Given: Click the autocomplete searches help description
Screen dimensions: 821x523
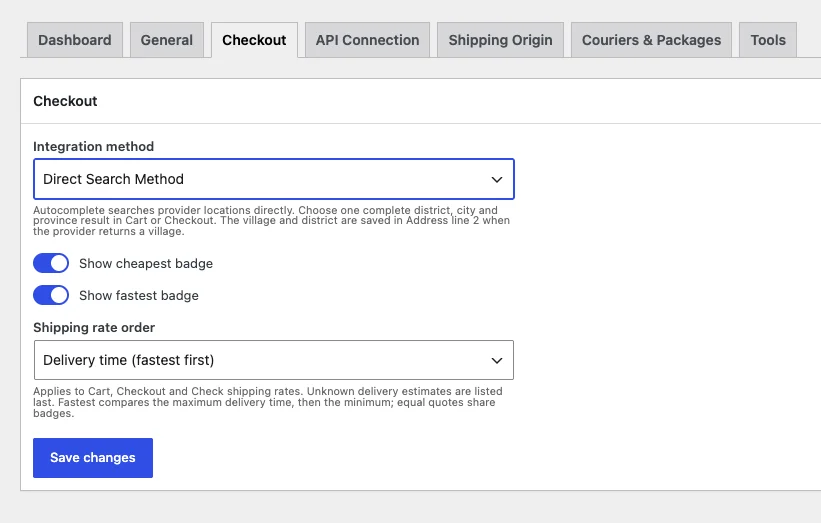Looking at the screenshot, I should coord(271,220).
